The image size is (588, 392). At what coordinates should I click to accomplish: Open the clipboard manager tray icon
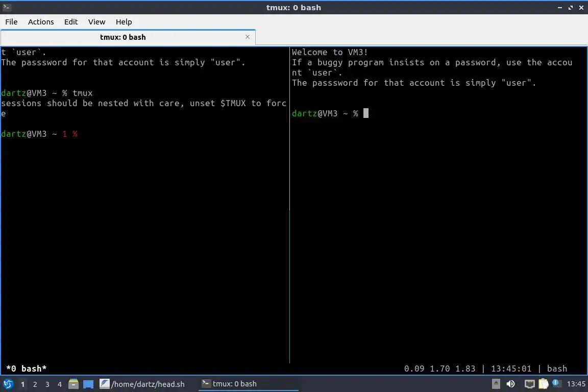(x=544, y=384)
